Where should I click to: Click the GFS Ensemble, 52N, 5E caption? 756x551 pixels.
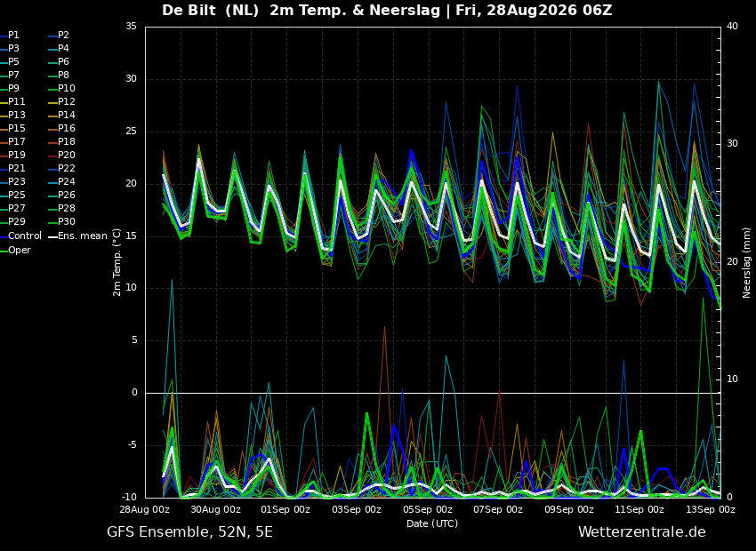click(190, 532)
